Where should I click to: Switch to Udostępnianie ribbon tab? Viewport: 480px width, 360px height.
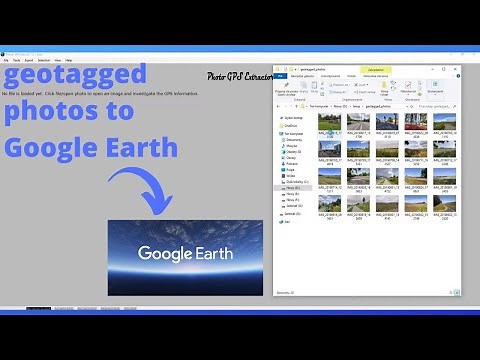point(330,76)
